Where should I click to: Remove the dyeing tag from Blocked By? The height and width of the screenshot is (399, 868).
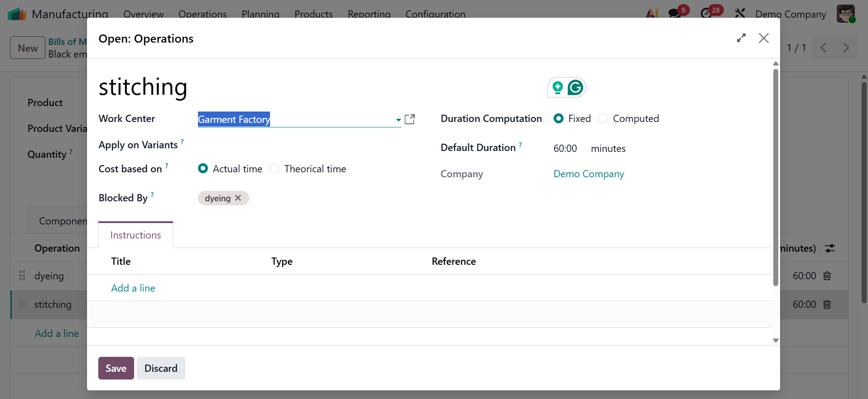click(x=238, y=198)
